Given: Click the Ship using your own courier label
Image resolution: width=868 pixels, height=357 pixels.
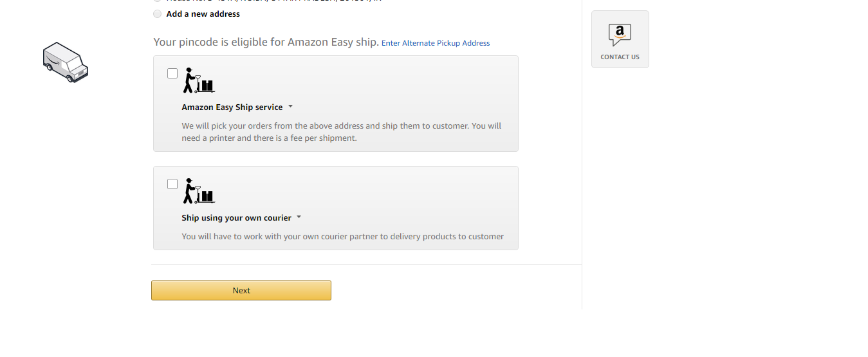Looking at the screenshot, I should (237, 218).
